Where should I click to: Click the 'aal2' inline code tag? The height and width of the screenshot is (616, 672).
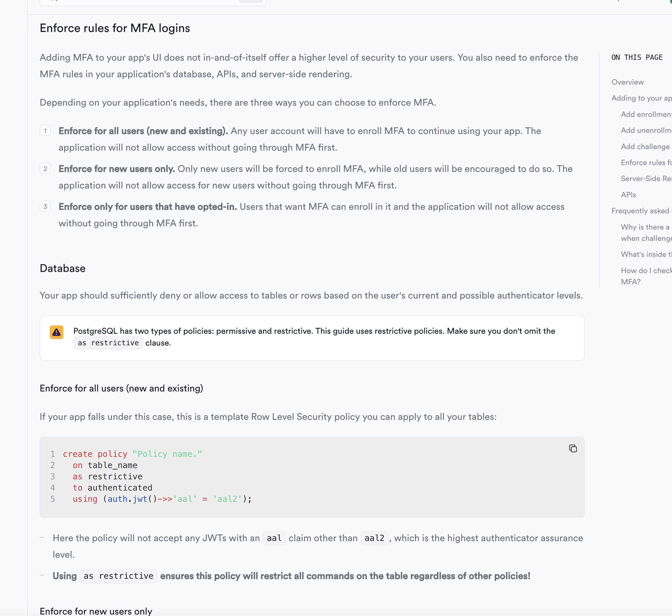click(x=374, y=538)
